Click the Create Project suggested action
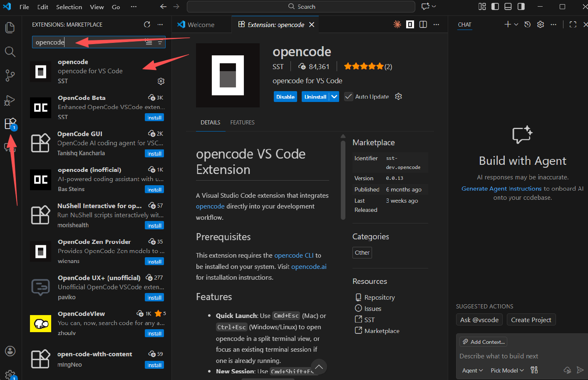Image resolution: width=588 pixels, height=380 pixels. tap(531, 320)
